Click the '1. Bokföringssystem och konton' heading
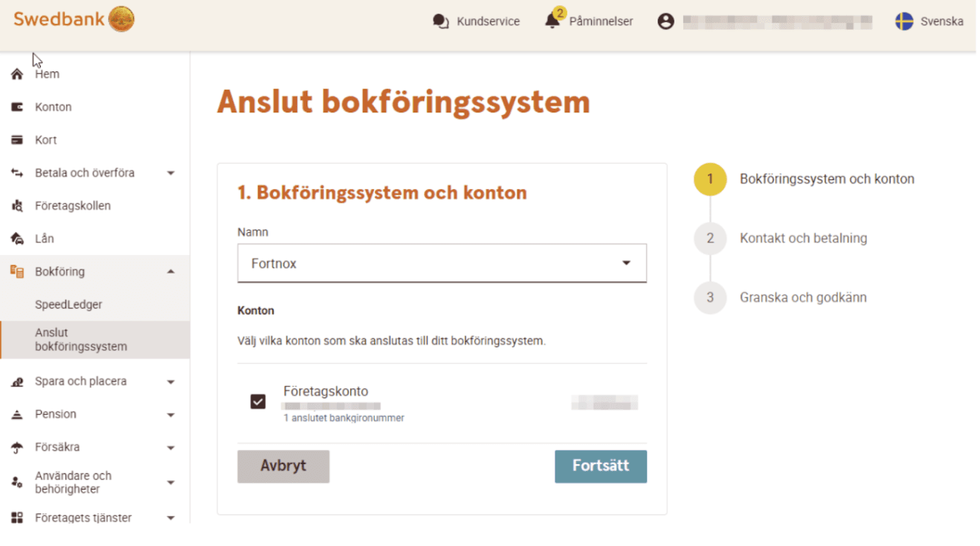 tap(382, 193)
